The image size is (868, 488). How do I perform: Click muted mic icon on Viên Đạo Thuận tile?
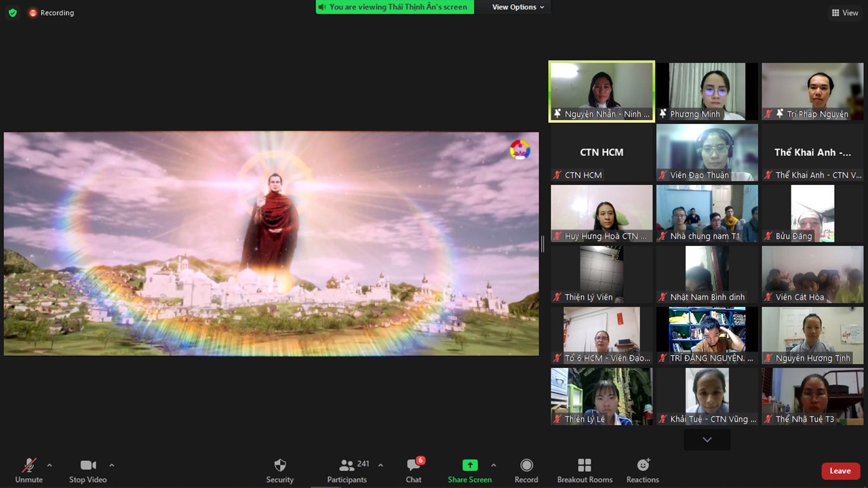(663, 175)
